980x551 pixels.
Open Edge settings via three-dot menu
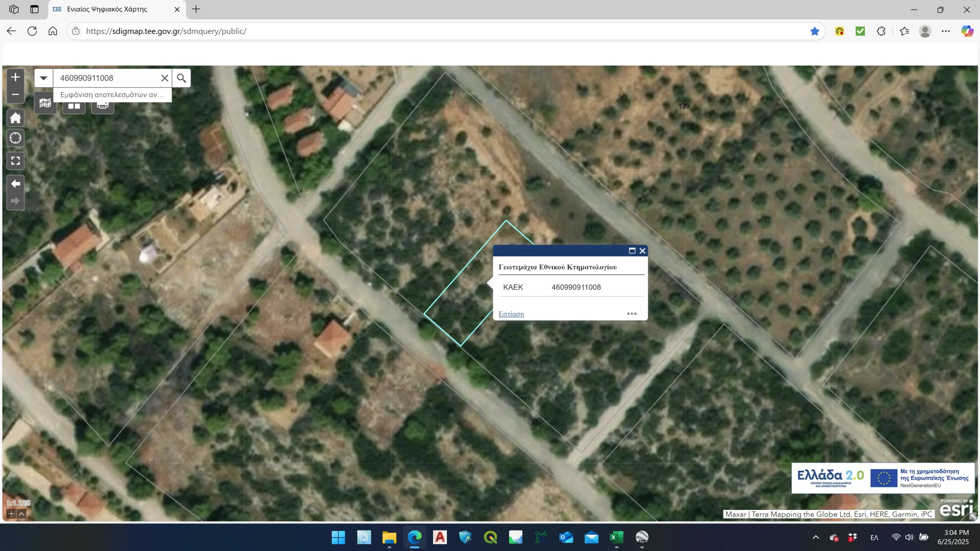tap(946, 31)
